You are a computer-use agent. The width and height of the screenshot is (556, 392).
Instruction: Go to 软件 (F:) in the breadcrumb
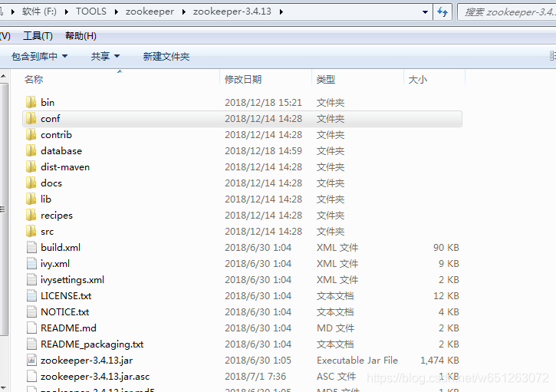click(39, 12)
